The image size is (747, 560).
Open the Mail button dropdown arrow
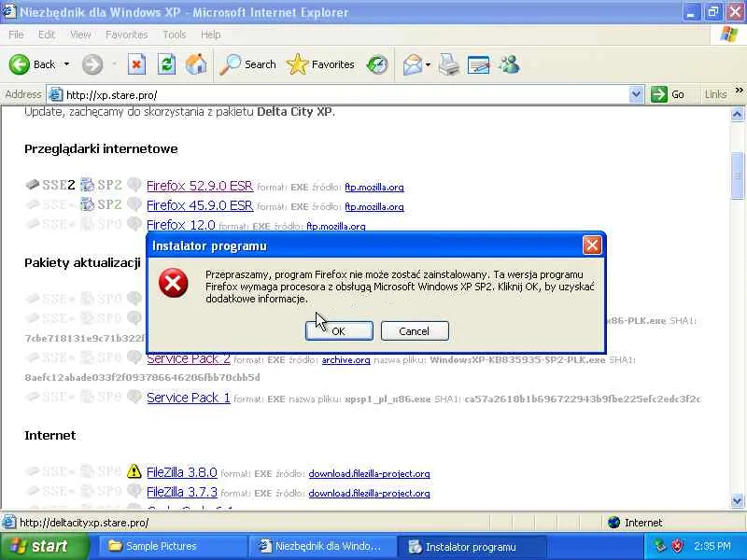point(428,64)
